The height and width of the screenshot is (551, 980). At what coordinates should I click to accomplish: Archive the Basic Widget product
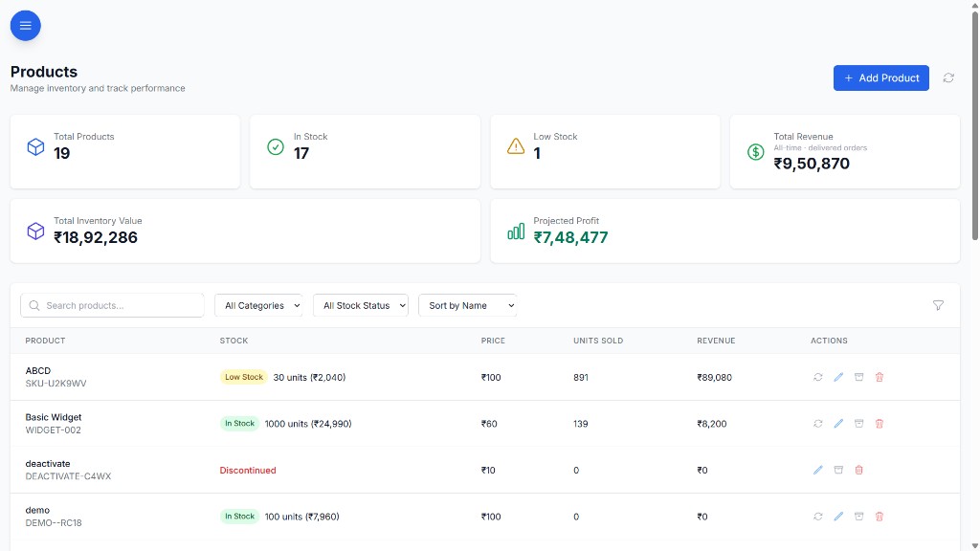(x=858, y=424)
